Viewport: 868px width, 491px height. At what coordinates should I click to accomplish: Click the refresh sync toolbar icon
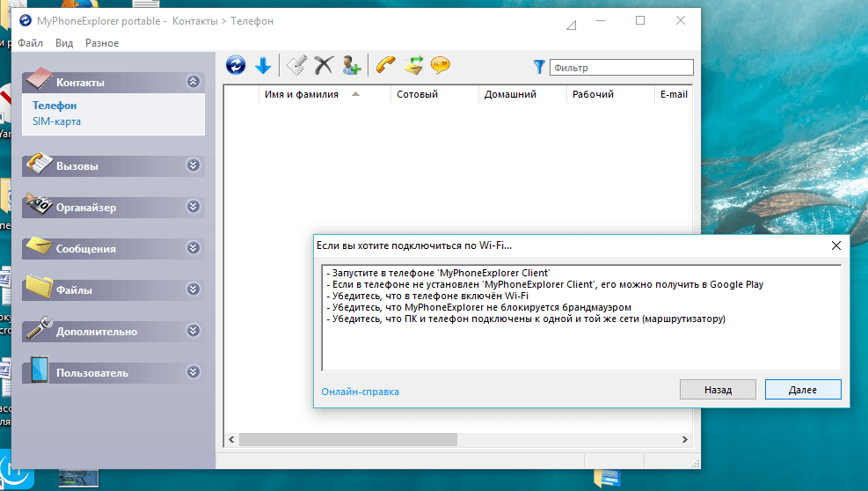click(236, 65)
